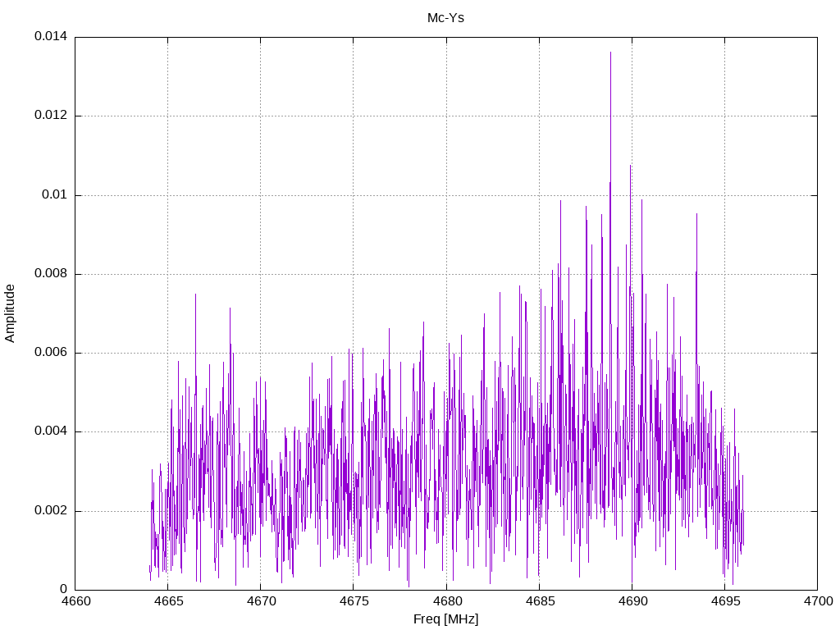Click the y-axis tick label 0.002
The image size is (840, 630).
point(51,510)
